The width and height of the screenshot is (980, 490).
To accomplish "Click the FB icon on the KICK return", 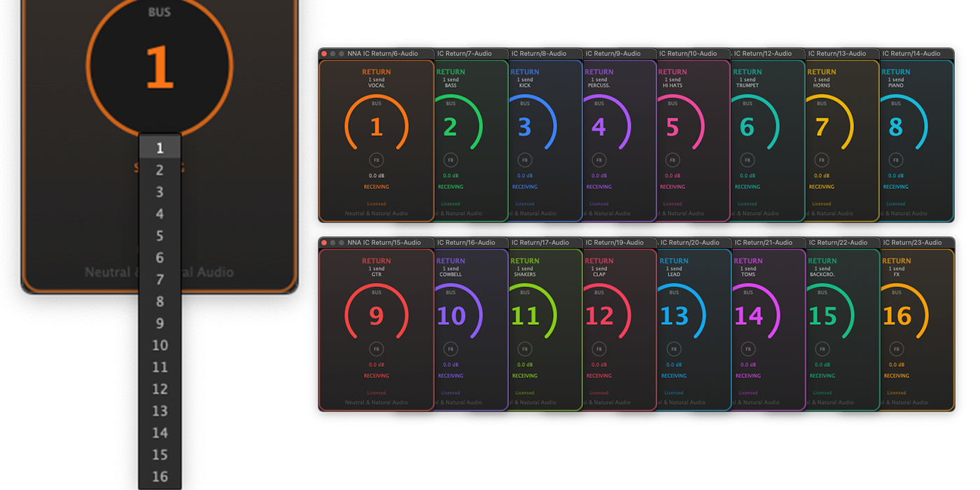I will tap(524, 159).
